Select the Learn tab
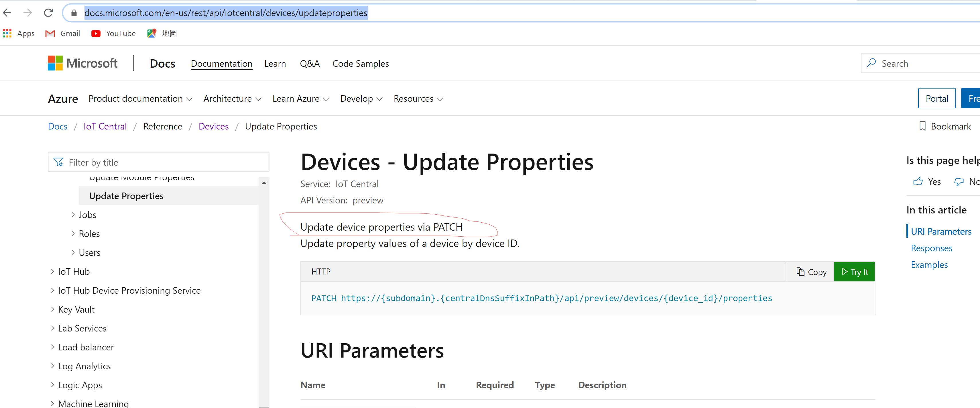This screenshot has width=980, height=408. (x=275, y=64)
